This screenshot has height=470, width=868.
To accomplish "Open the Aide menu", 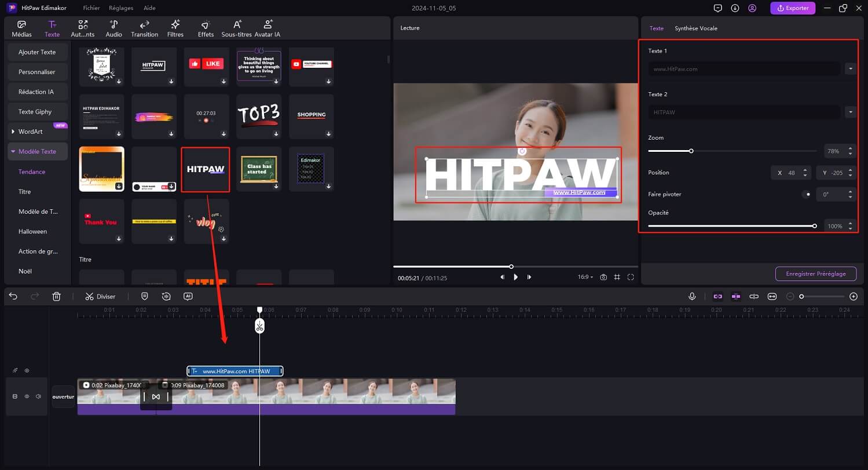I will click(x=149, y=8).
